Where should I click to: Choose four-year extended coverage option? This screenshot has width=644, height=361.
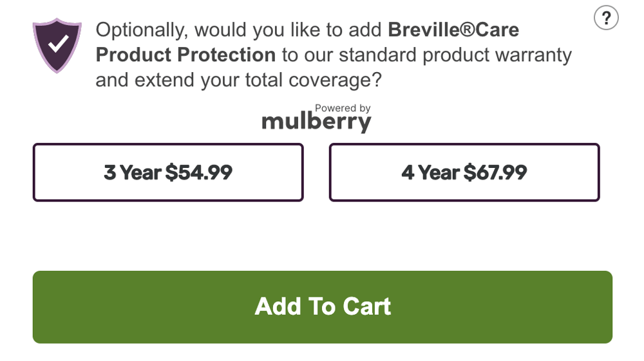coord(464,172)
